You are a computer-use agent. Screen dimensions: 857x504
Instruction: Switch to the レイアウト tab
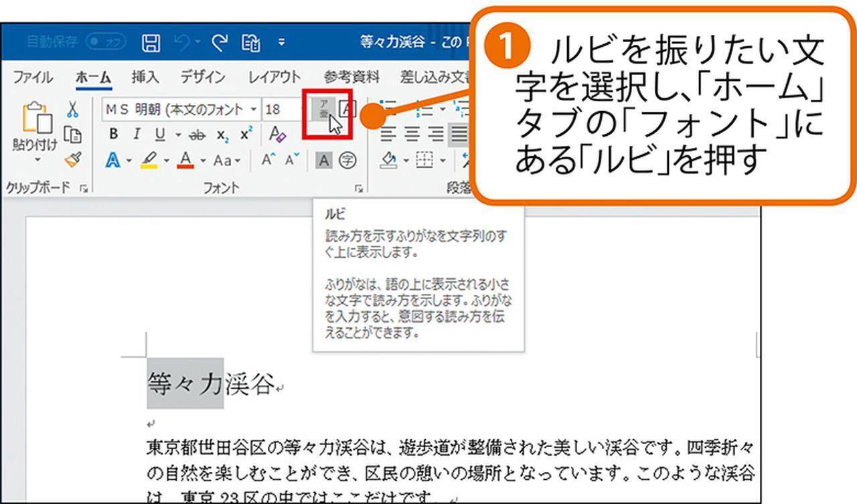[275, 77]
